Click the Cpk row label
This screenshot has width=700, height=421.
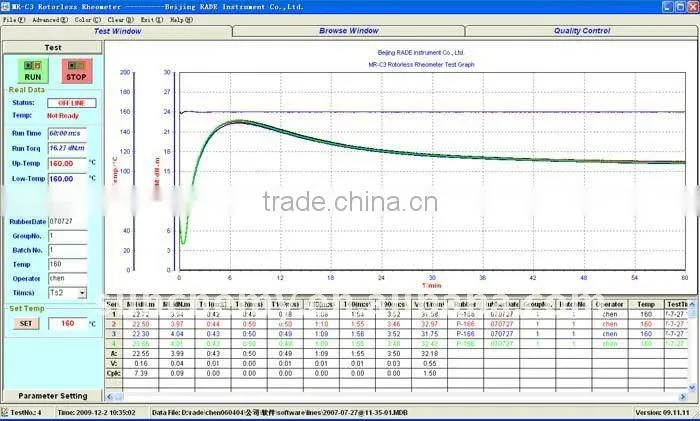click(113, 373)
